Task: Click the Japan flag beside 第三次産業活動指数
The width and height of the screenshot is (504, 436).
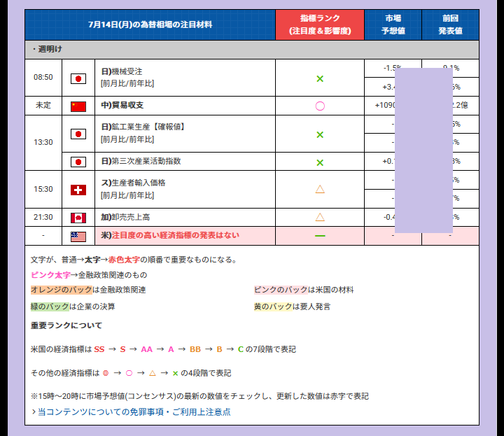Action: point(78,162)
